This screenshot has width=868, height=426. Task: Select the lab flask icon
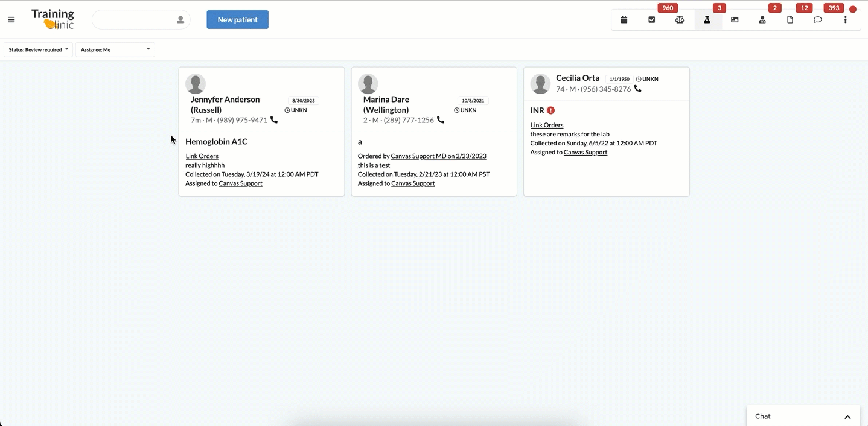(707, 20)
